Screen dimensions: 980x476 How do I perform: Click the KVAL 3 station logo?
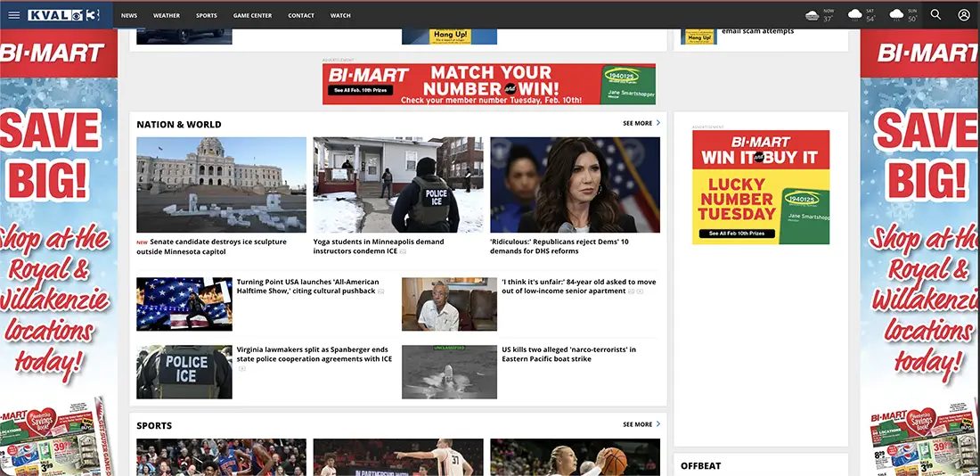(64, 15)
